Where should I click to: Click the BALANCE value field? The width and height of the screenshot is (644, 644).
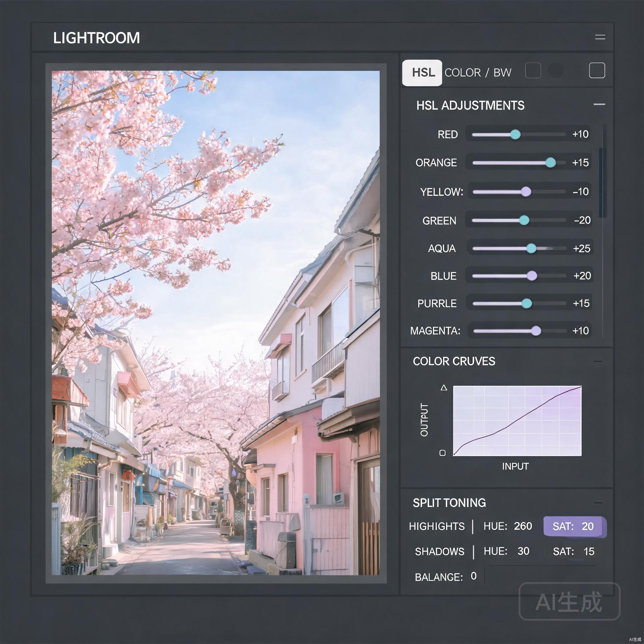[473, 576]
